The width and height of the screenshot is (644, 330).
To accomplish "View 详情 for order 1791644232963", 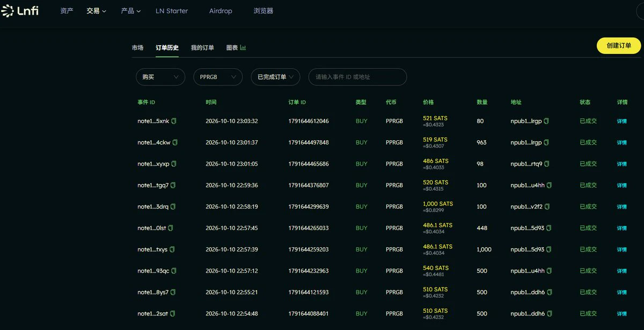I will 622,271.
